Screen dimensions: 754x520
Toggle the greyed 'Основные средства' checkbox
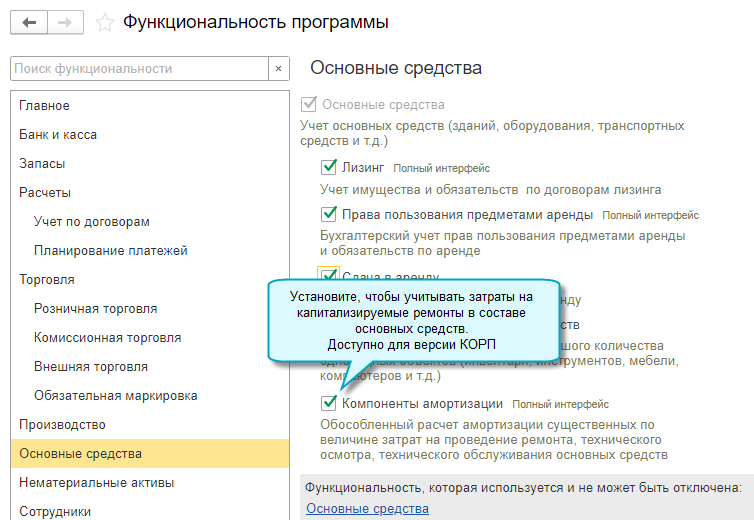[x=308, y=104]
